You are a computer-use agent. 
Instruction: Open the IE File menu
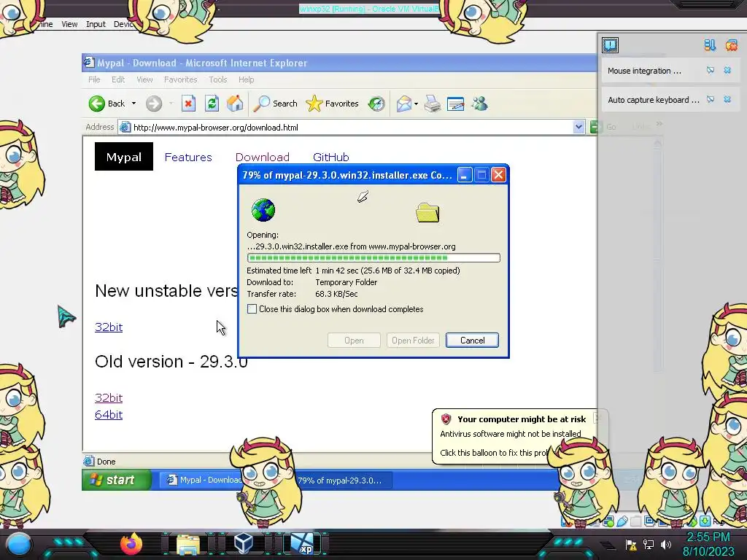click(94, 79)
